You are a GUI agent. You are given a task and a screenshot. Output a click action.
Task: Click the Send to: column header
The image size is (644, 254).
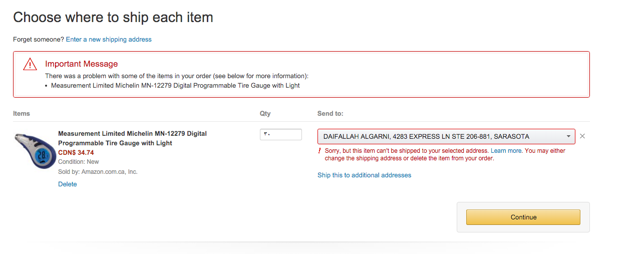click(331, 114)
